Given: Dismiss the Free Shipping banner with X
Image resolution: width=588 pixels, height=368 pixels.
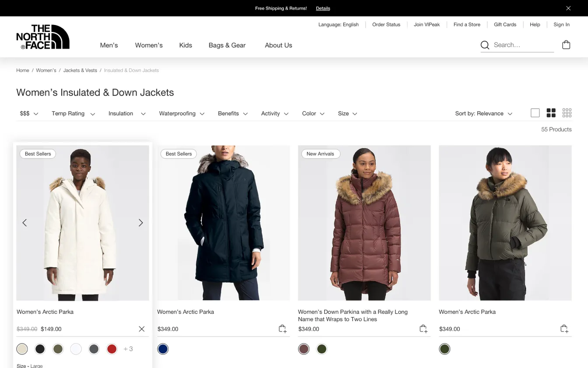Looking at the screenshot, I should click(x=568, y=8).
